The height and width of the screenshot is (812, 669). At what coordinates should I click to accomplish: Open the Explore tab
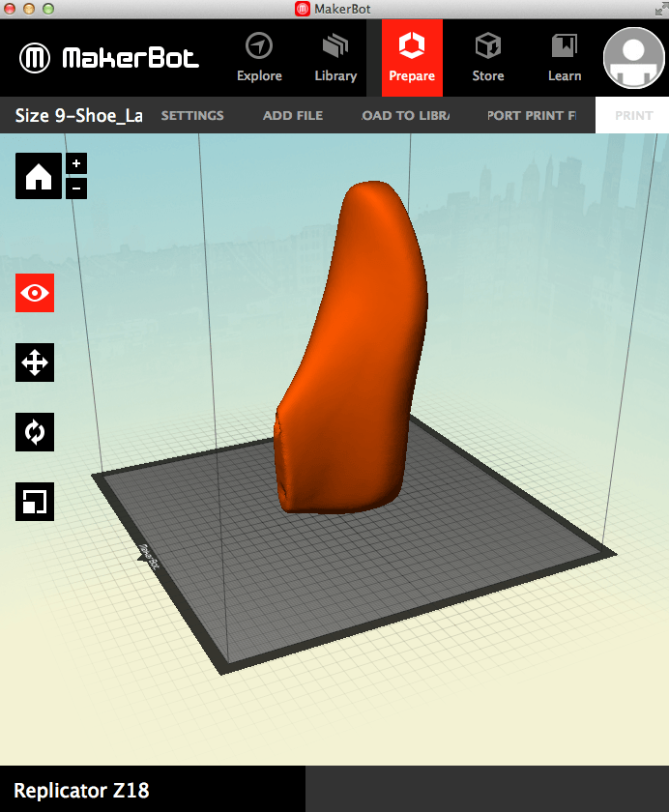(x=259, y=58)
